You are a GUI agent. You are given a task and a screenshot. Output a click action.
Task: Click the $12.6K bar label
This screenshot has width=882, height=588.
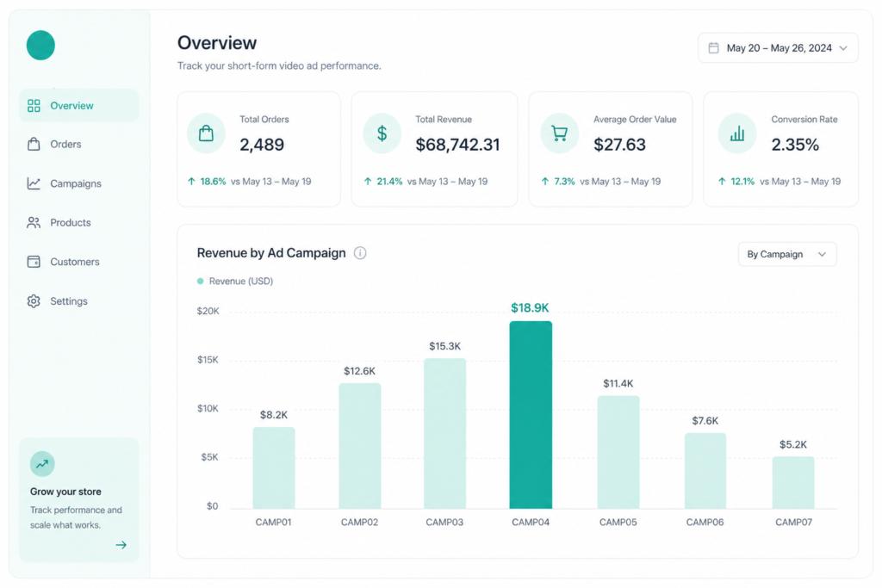[359, 371]
